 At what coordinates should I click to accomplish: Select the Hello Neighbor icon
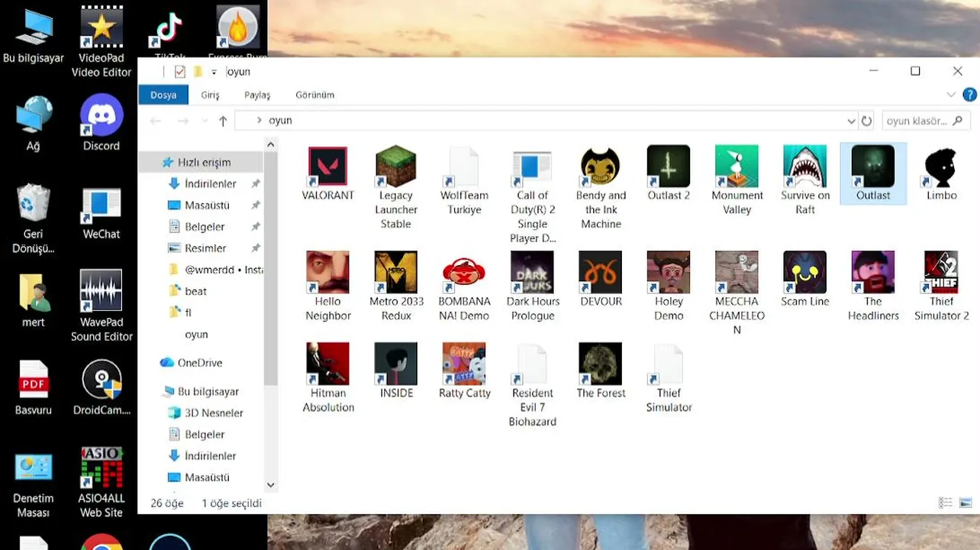click(328, 287)
